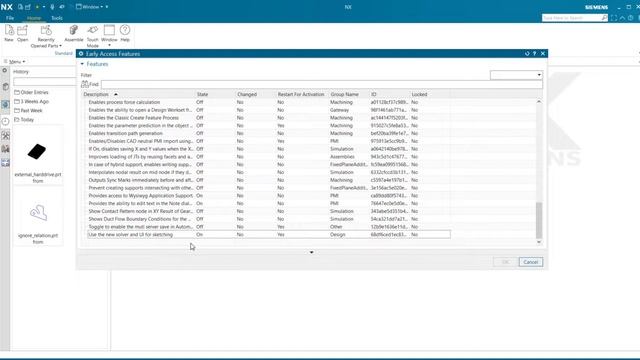Click the bottom resource bar icon below Roles
Screen dimensions: 640x360
pos(5,163)
